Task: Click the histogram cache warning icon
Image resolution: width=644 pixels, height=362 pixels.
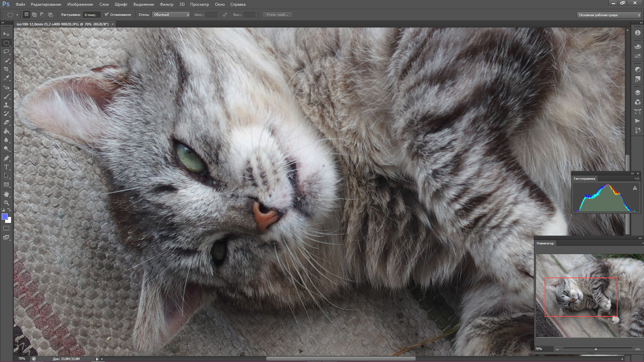Action: point(635,188)
